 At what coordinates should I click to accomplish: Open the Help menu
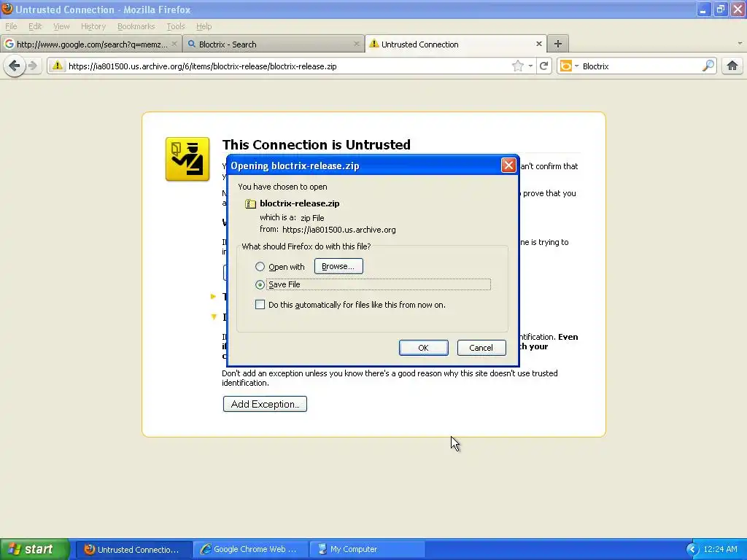(x=204, y=26)
